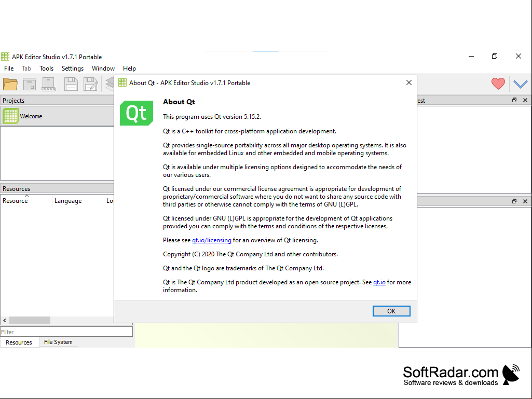
Task: Open the Tab menu
Action: 26,68
